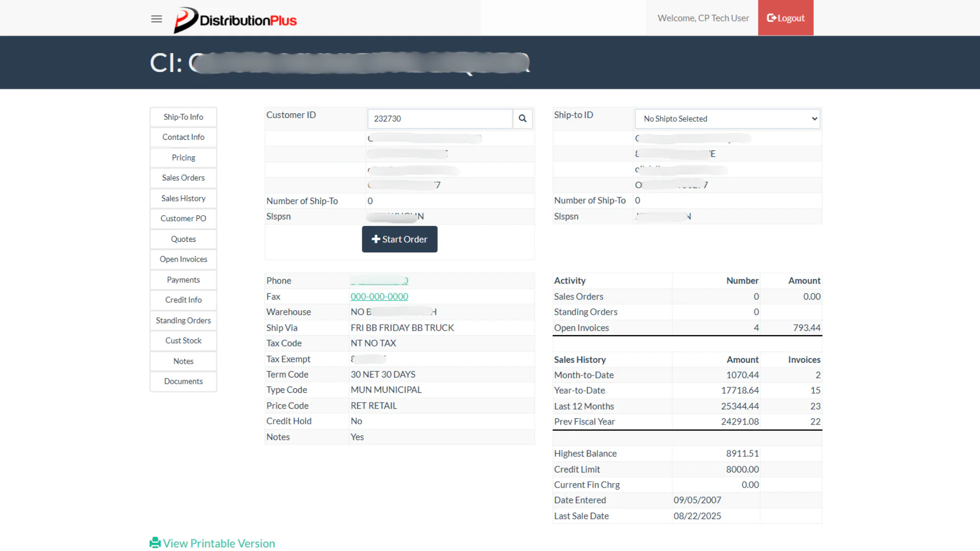This screenshot has width=980, height=551.
Task: Click the DistributionPlus logo
Action: (235, 20)
